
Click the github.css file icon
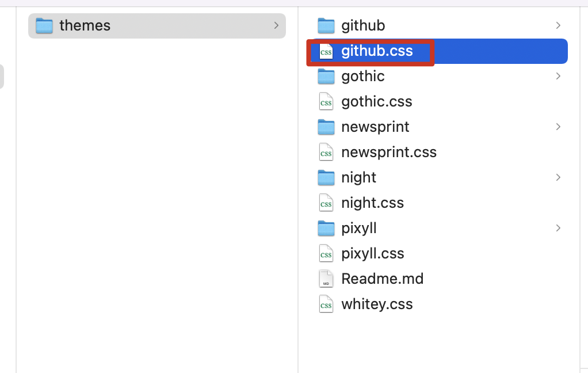click(x=326, y=51)
